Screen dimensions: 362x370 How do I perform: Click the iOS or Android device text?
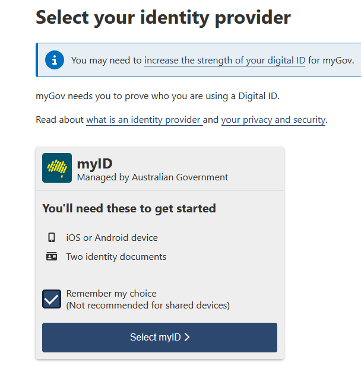click(112, 238)
